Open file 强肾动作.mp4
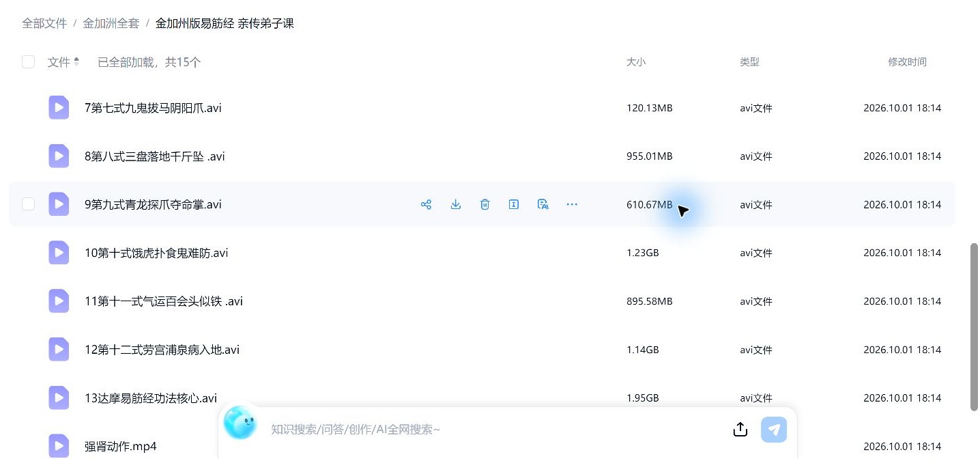Image resolution: width=980 pixels, height=459 pixels. (121, 447)
